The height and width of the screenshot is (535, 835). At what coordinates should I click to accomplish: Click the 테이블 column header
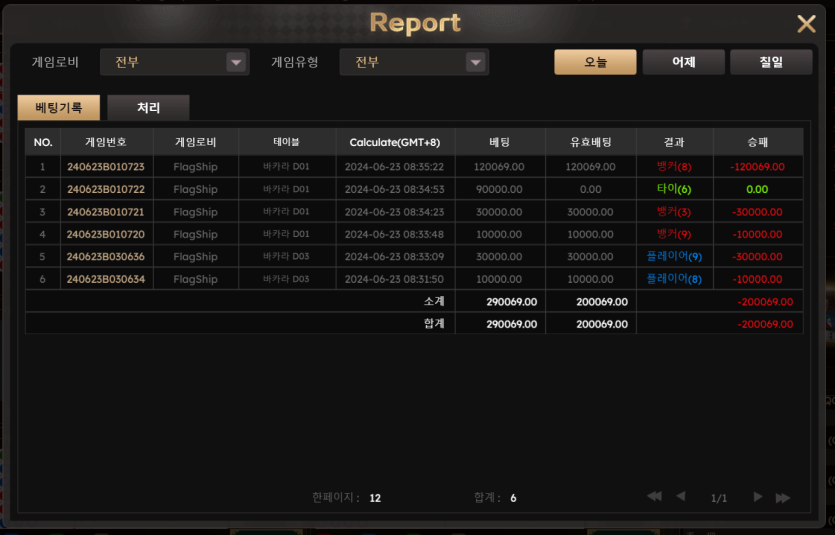[286, 142]
